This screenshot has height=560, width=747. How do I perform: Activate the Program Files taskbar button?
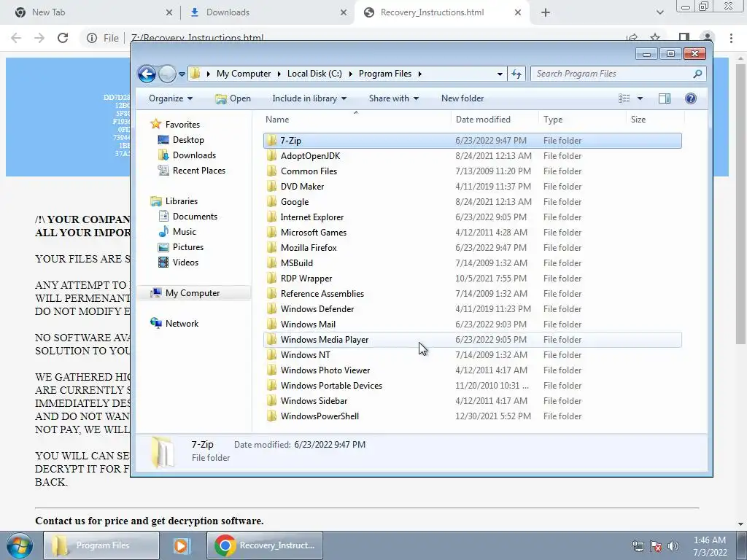click(x=101, y=545)
